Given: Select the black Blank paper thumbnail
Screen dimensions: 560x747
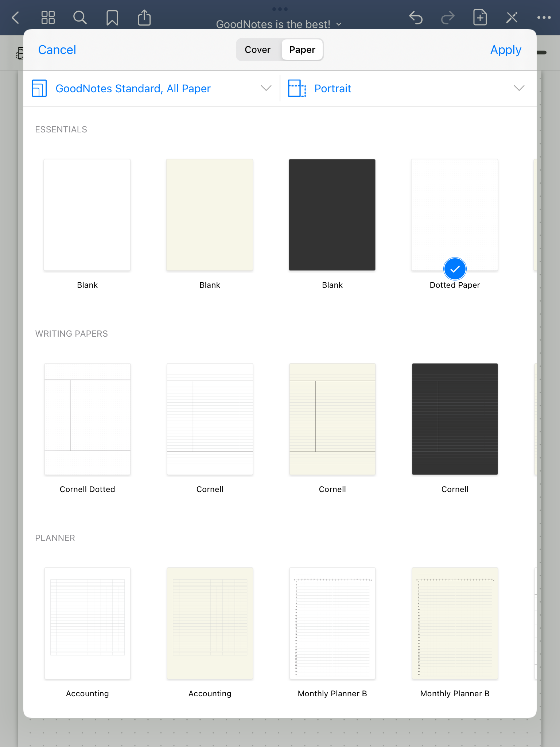Looking at the screenshot, I should pyautogui.click(x=332, y=215).
